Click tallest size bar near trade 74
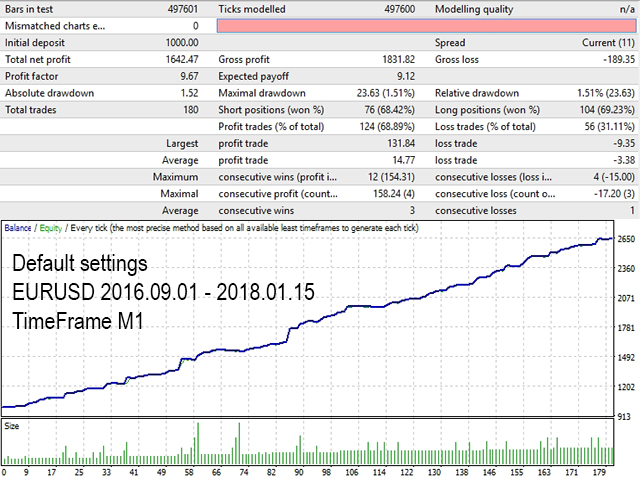This screenshot has width=640, height=480. 239,444
